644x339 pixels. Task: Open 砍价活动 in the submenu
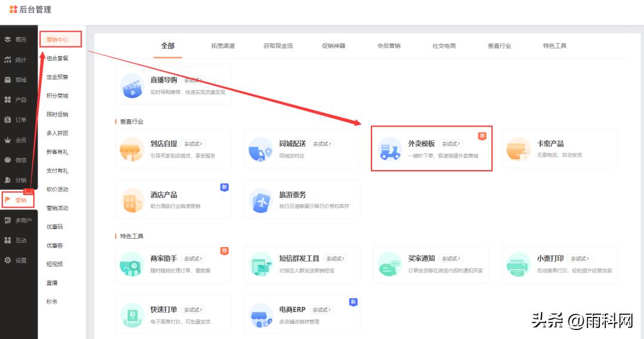57,189
